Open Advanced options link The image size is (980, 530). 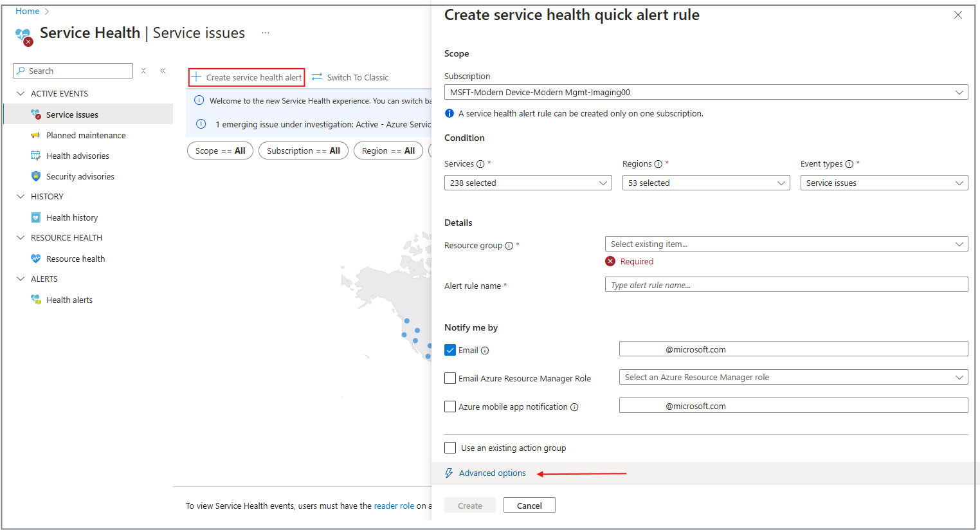(493, 473)
